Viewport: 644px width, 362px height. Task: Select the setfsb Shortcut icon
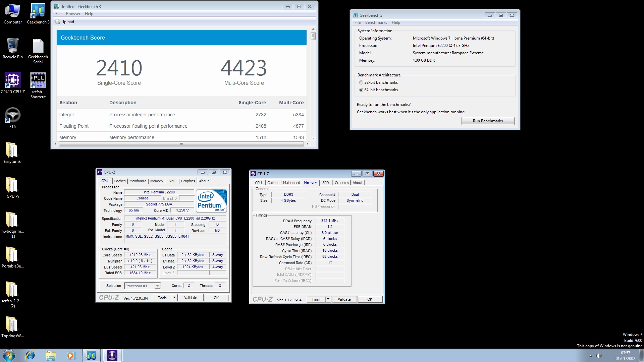pos(38,85)
